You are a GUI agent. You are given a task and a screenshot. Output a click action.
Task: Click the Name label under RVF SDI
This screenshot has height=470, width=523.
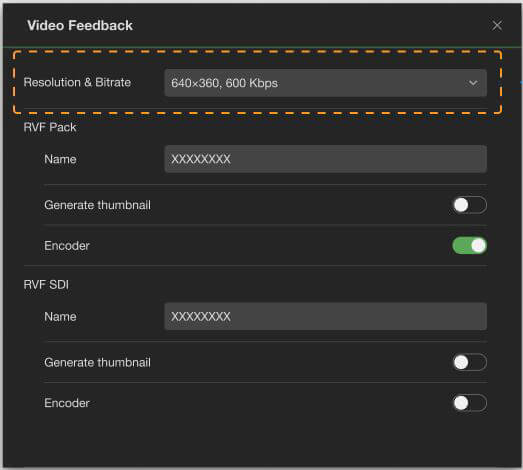60,317
